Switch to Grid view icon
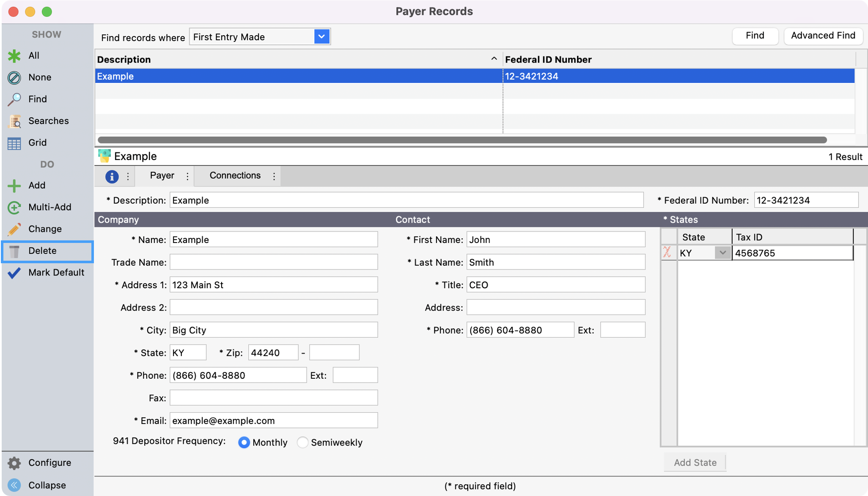The width and height of the screenshot is (868, 496). 14,143
